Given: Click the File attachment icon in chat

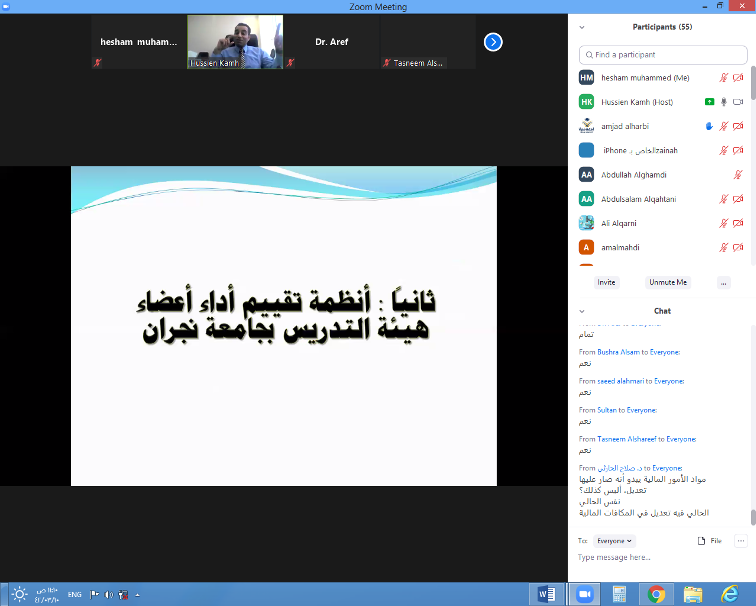Looking at the screenshot, I should click(709, 540).
